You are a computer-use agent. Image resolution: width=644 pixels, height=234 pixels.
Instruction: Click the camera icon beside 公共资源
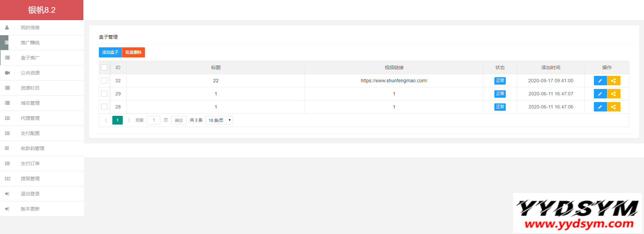7,73
